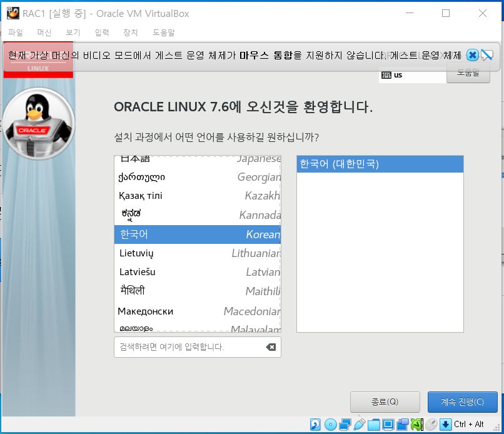Click the Oracle Linux penguin logo
The width and height of the screenshot is (504, 434).
click(39, 124)
